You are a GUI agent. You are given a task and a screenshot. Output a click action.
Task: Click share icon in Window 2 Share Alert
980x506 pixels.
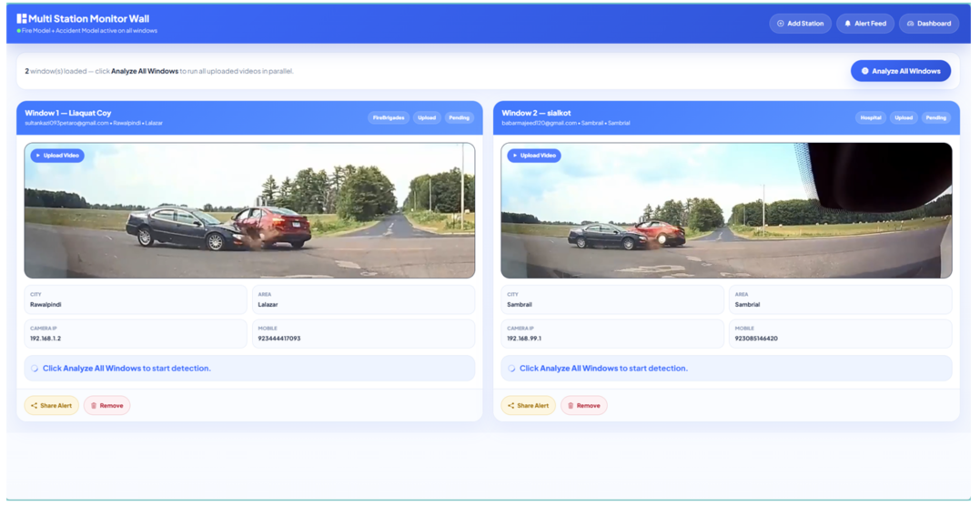[x=511, y=405]
